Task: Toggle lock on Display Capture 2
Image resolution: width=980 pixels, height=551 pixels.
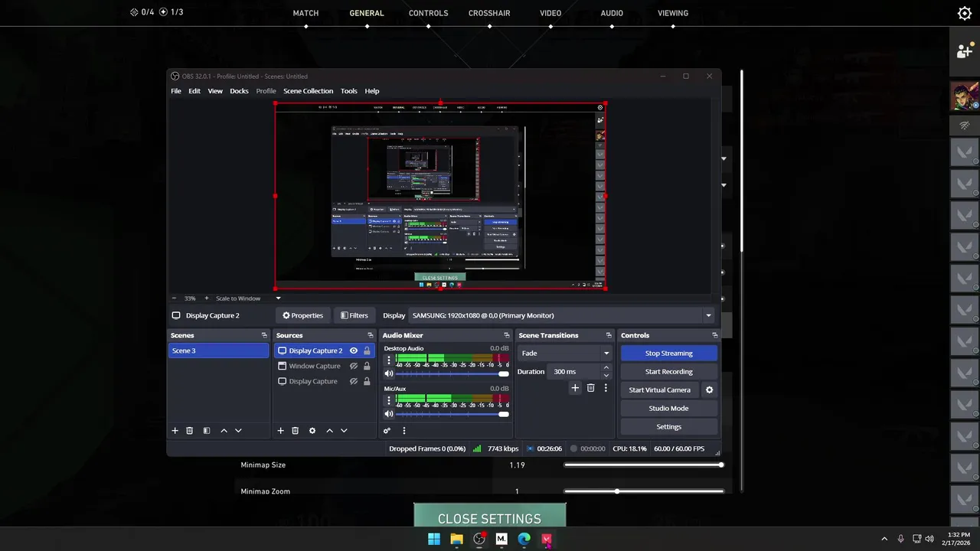Action: click(367, 350)
